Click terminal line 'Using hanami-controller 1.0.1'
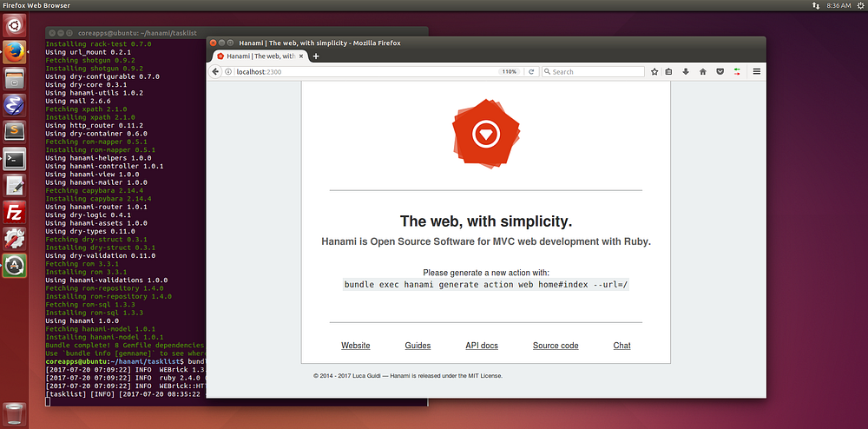The height and width of the screenshot is (429, 868). click(x=104, y=166)
